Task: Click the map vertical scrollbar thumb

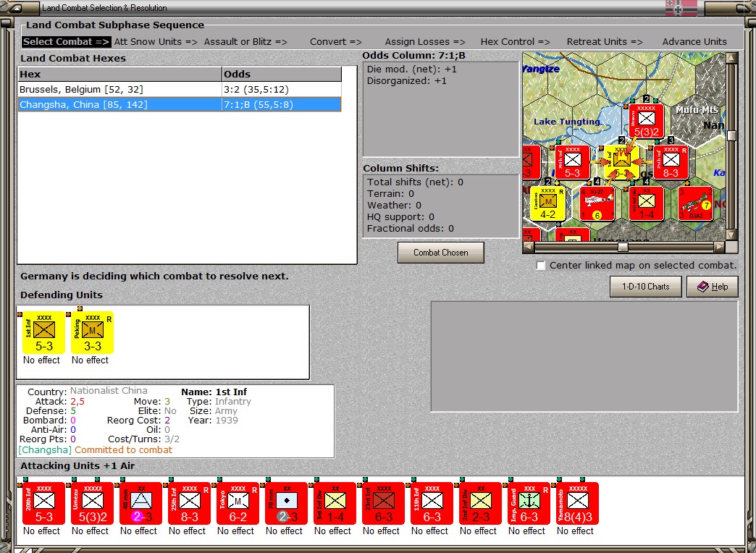Action: [731, 135]
